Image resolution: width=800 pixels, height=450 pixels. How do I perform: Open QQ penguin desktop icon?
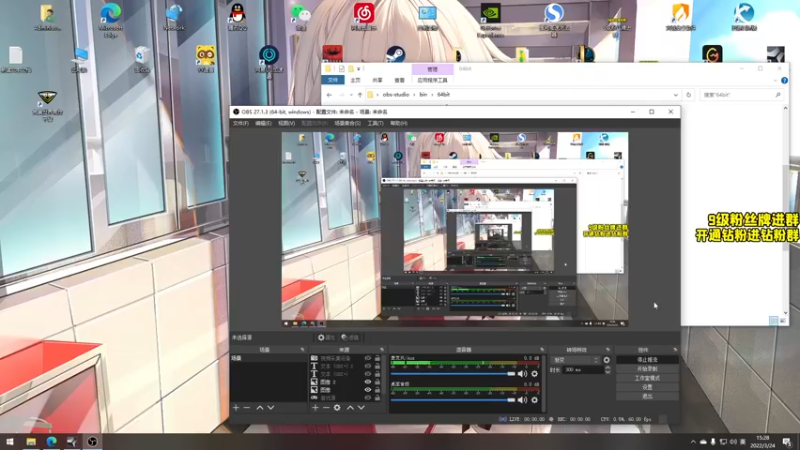(x=237, y=16)
